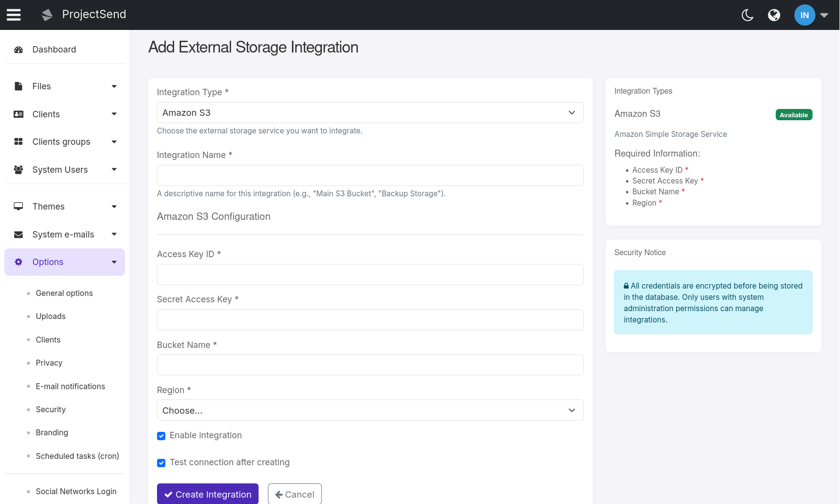The height and width of the screenshot is (504, 840).
Task: Click the Clients address-book icon
Action: pyautogui.click(x=18, y=114)
